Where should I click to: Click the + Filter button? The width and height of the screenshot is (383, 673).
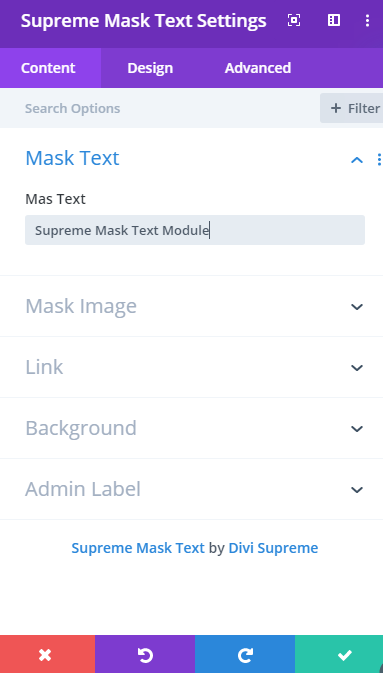[x=352, y=108]
